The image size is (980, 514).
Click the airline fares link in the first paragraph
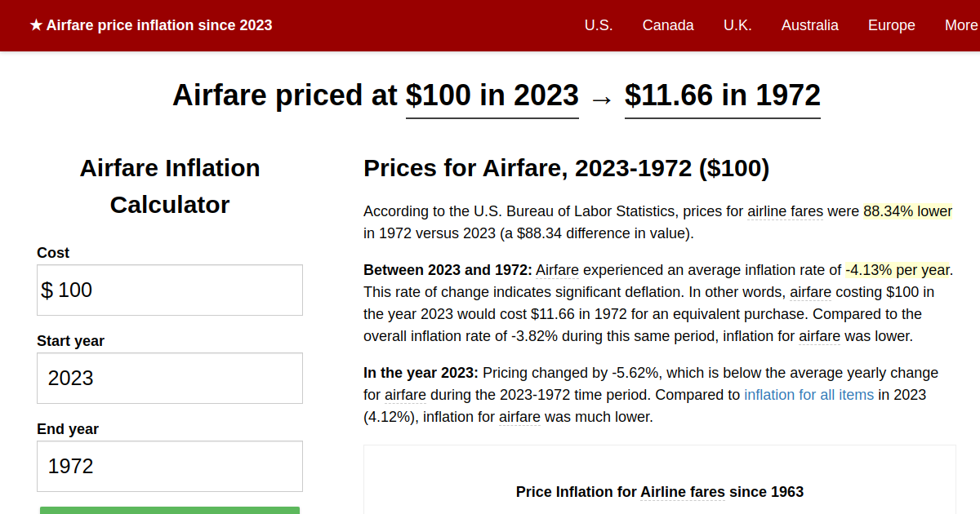point(785,211)
